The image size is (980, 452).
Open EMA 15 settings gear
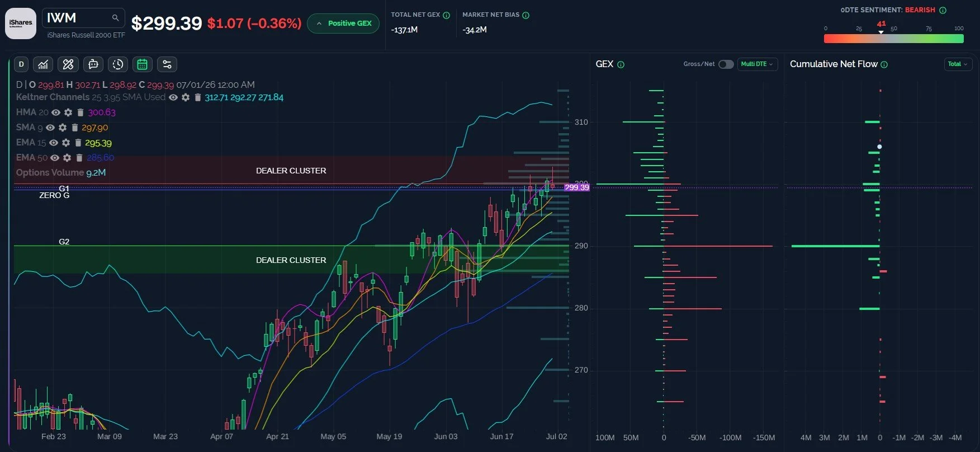(66, 143)
